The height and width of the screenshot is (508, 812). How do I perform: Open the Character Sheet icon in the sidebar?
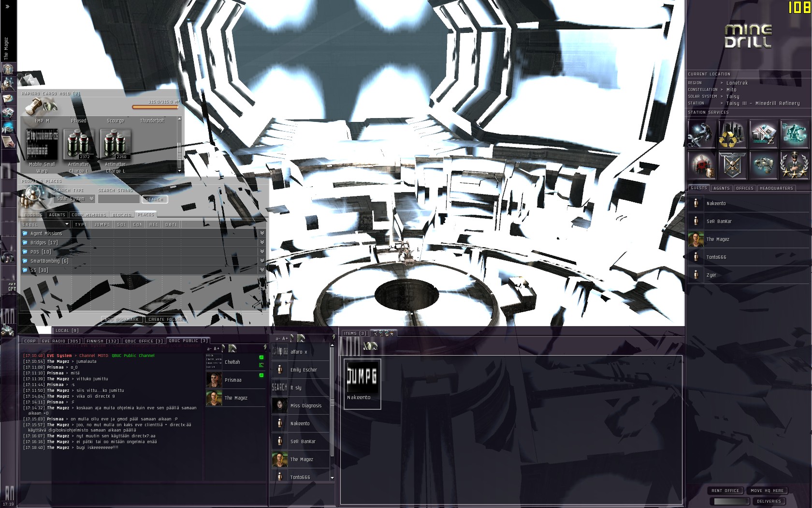point(8,69)
